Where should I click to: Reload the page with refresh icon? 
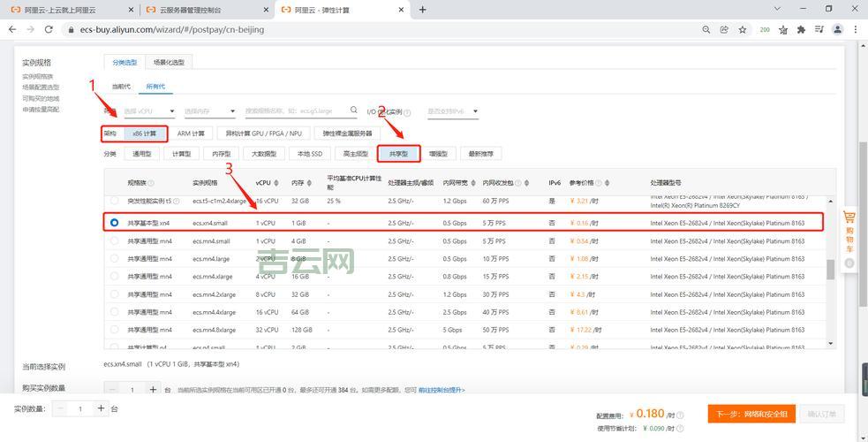(49, 29)
